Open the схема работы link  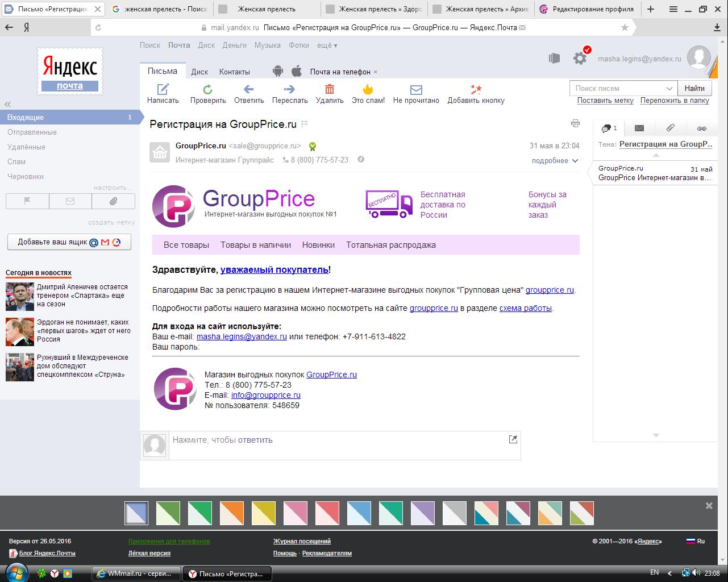pyautogui.click(x=526, y=308)
